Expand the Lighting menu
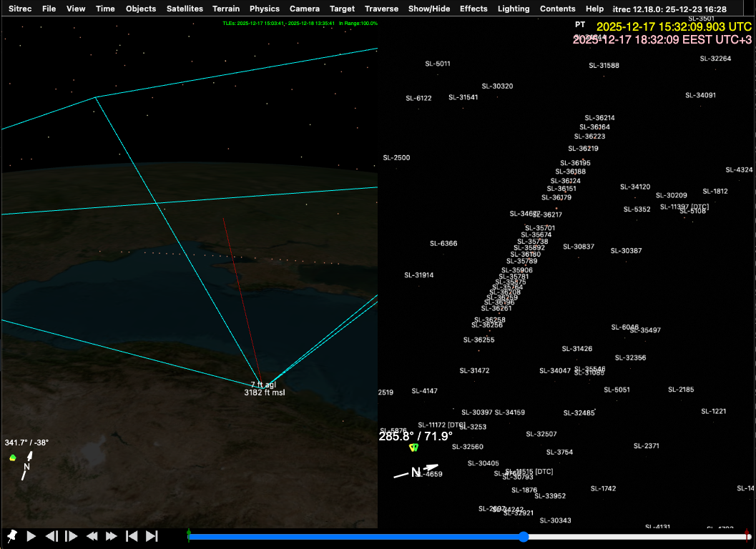This screenshot has width=756, height=549. pos(514,9)
